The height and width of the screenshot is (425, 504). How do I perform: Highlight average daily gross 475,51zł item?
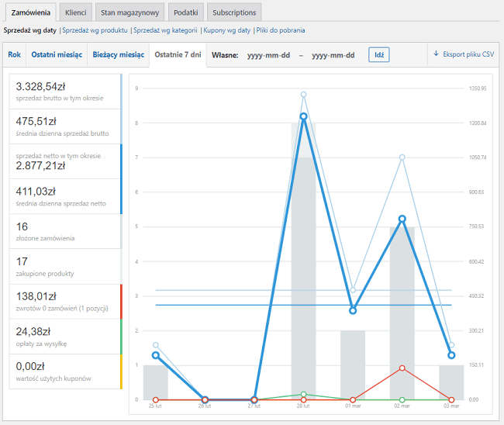coord(66,126)
